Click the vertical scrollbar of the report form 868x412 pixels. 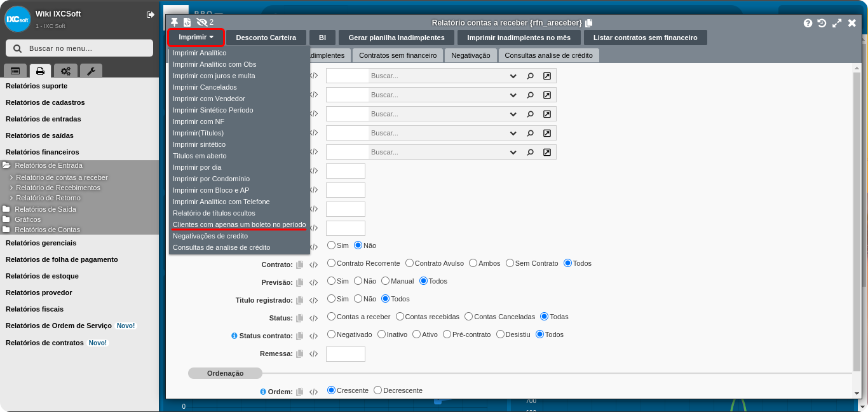[858, 223]
